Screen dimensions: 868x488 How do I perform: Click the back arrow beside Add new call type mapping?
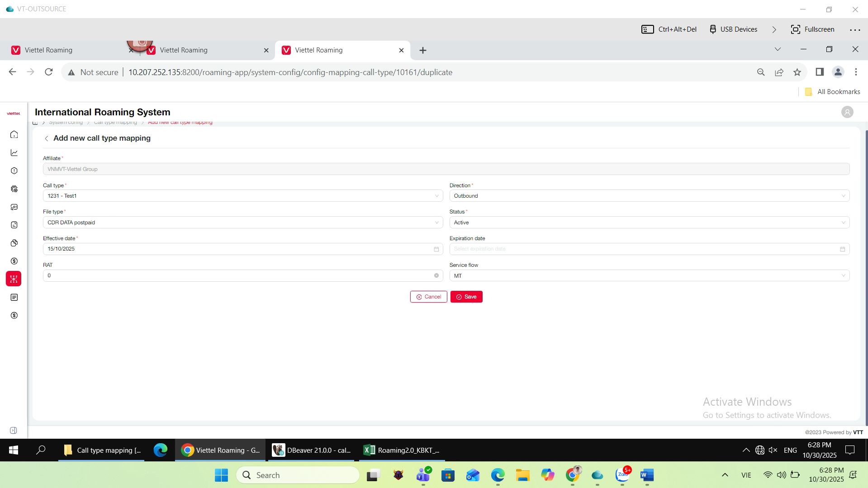coord(46,139)
